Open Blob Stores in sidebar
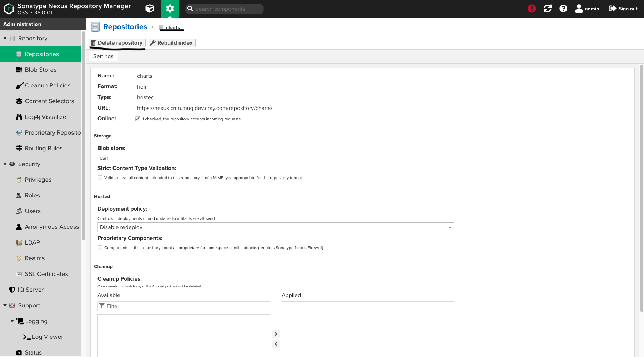The width and height of the screenshot is (644, 357). tap(40, 70)
